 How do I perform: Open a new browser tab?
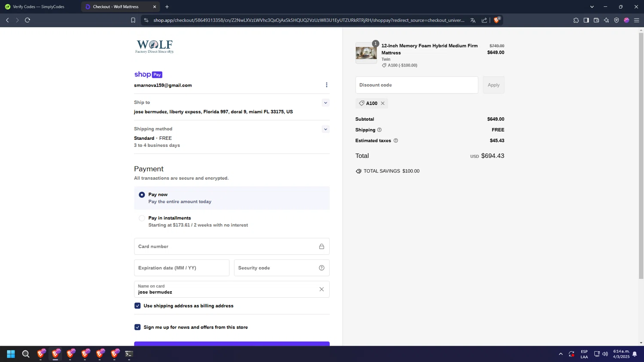coord(167,7)
